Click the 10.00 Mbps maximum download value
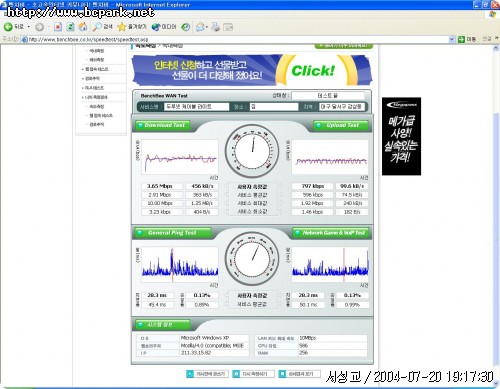 tap(160, 203)
